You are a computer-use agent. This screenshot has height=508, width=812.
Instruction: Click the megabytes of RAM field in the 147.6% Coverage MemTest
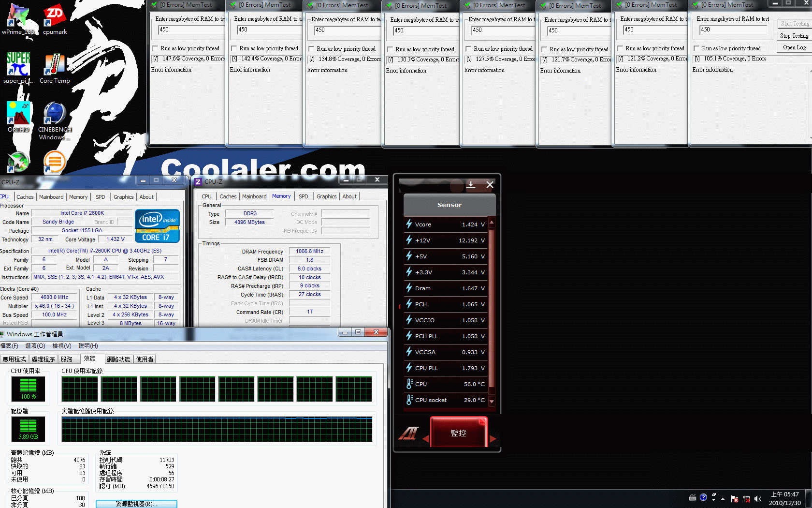point(191,30)
